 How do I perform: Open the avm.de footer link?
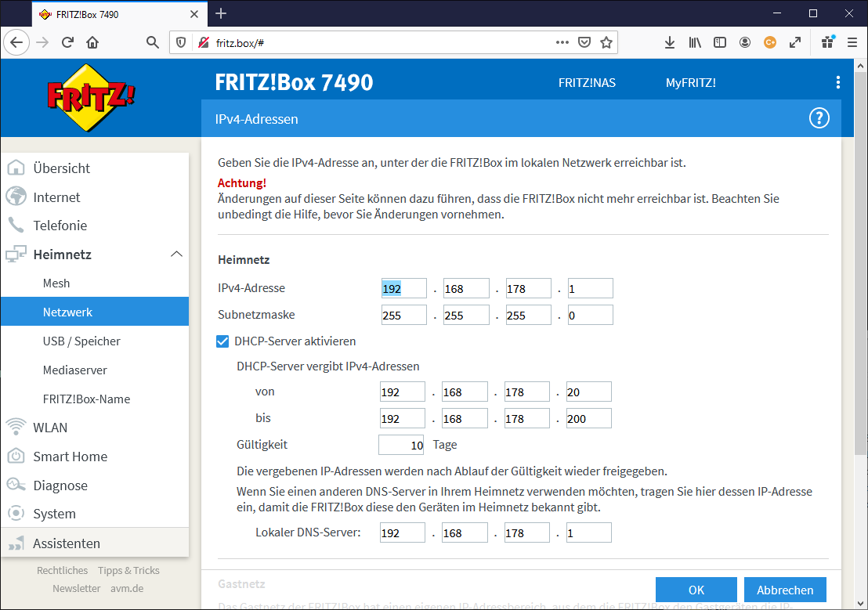pyautogui.click(x=127, y=588)
